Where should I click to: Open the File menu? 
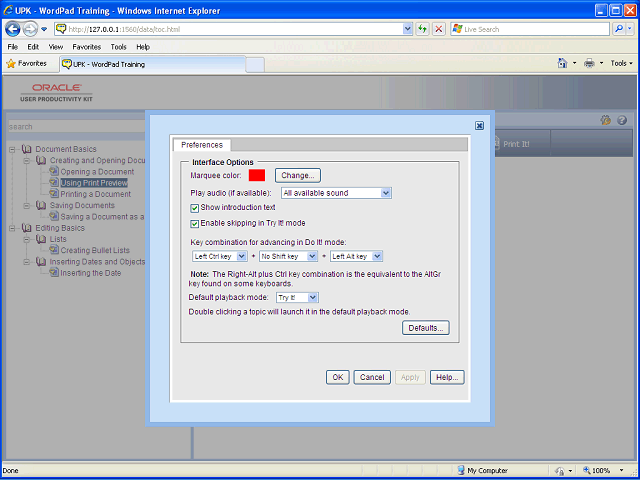[13, 47]
